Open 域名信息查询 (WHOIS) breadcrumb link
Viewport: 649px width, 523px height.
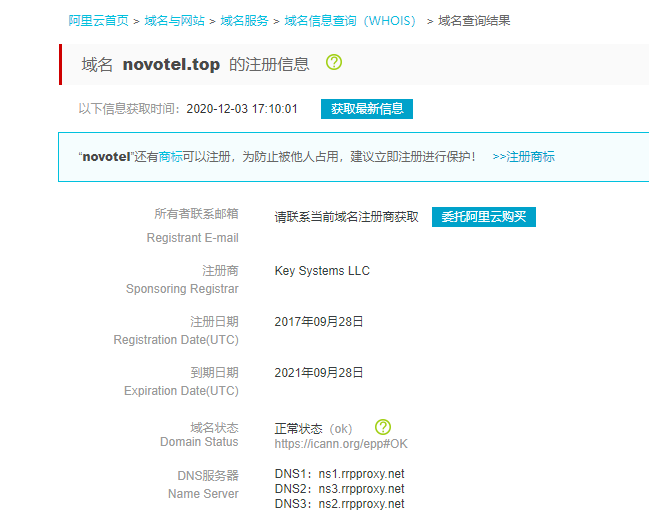350,21
